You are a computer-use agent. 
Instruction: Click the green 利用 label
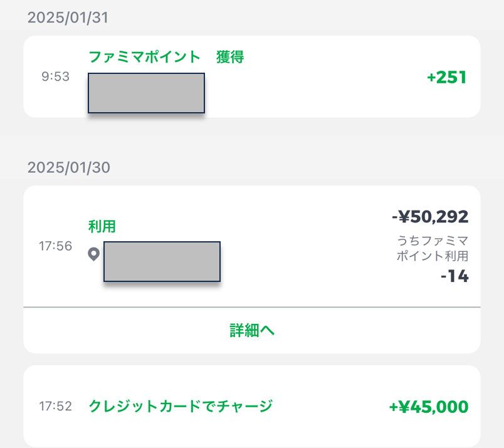tap(102, 226)
